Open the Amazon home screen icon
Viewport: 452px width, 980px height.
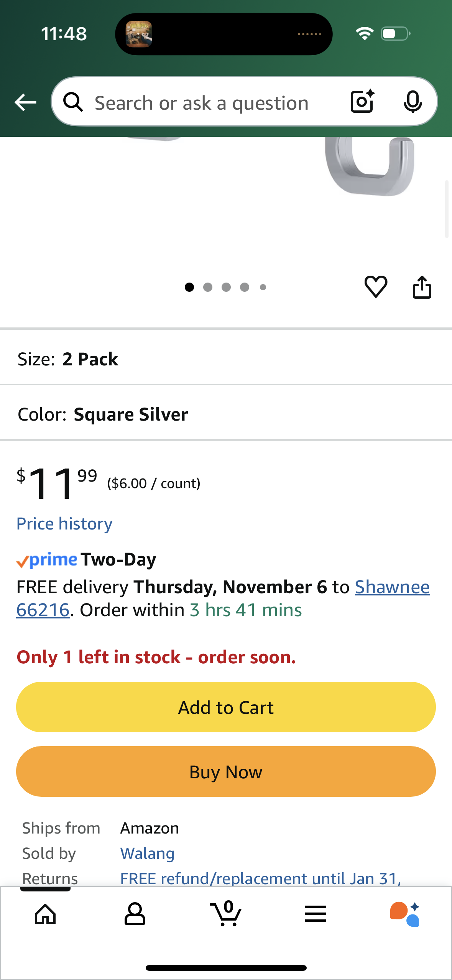click(45, 914)
